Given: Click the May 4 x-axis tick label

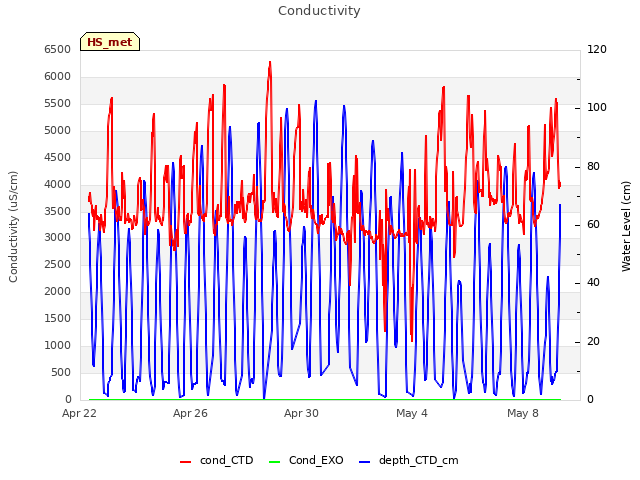Looking at the screenshot, I should pyautogui.click(x=412, y=413).
